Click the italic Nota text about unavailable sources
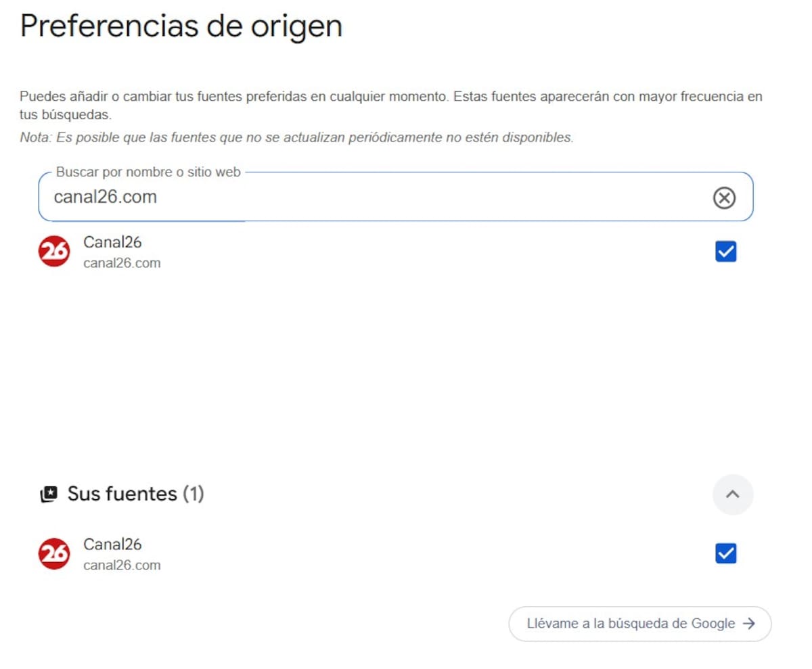This screenshot has height=669, width=812. click(296, 137)
